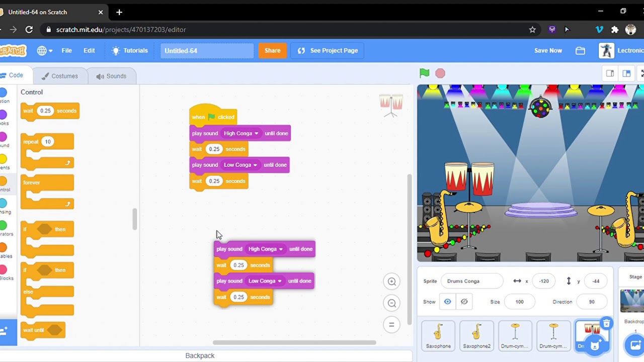
Task: Open High Conga dropdown in top script
Action: (241, 133)
